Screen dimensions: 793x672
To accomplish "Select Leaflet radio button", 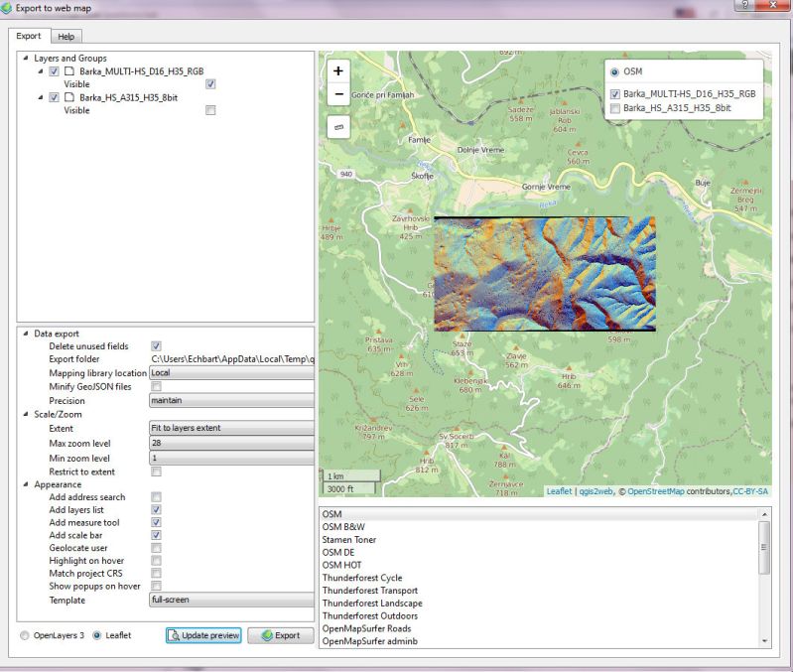I will tap(96, 635).
